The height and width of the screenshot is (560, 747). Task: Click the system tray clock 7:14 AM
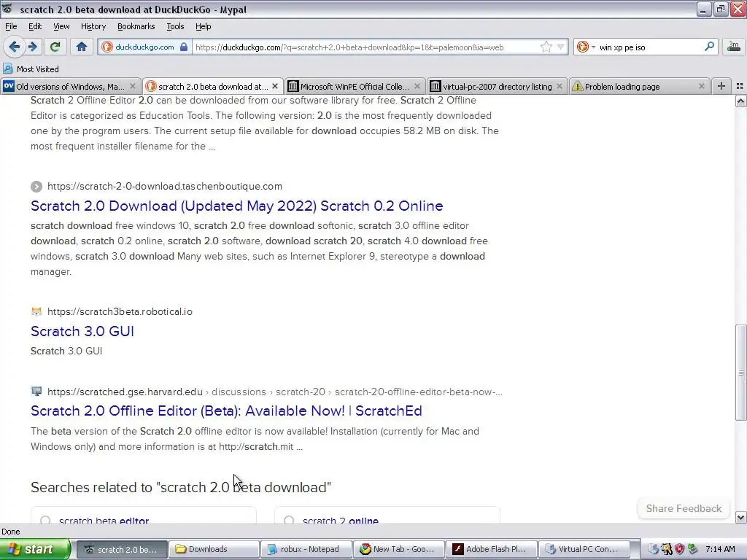(x=720, y=549)
